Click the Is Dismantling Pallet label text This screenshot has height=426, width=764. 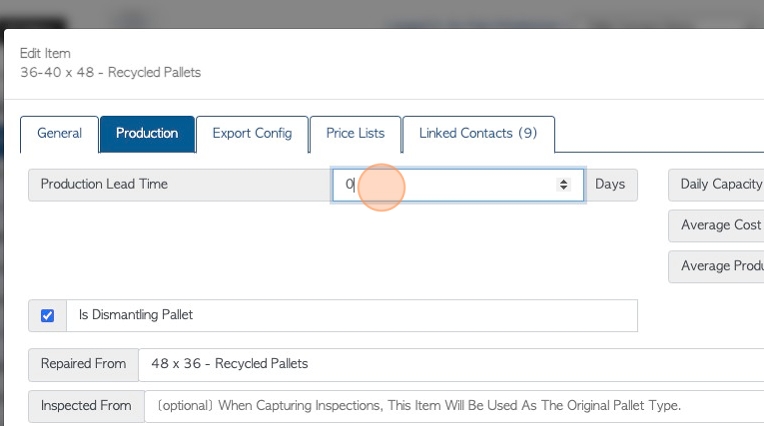(135, 315)
